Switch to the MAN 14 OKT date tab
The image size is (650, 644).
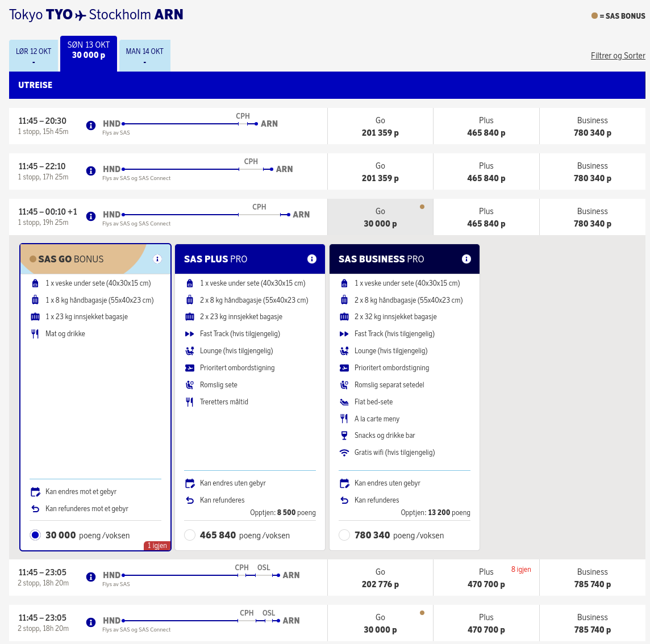[145, 56]
